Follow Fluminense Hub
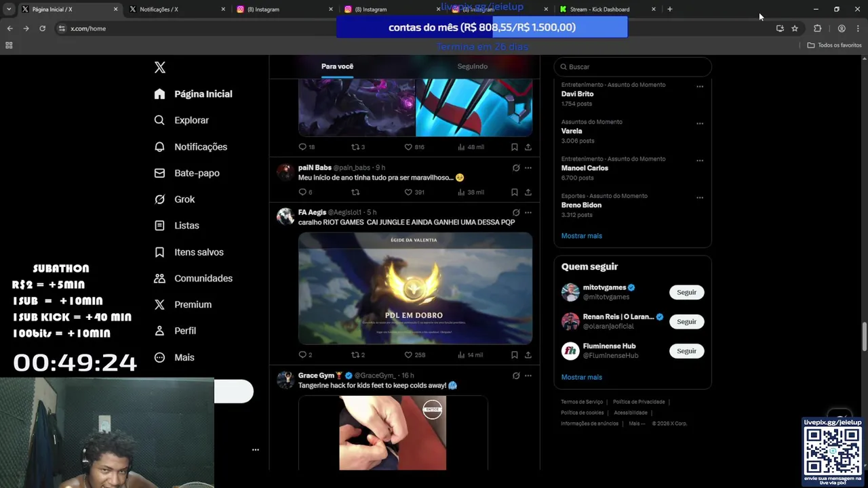The width and height of the screenshot is (868, 488). click(686, 351)
